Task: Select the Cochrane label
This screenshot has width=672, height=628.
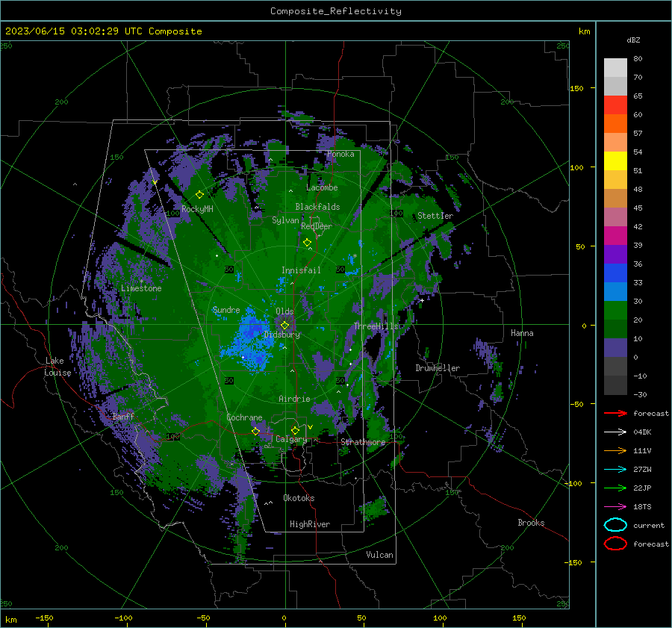Action: coord(244,417)
